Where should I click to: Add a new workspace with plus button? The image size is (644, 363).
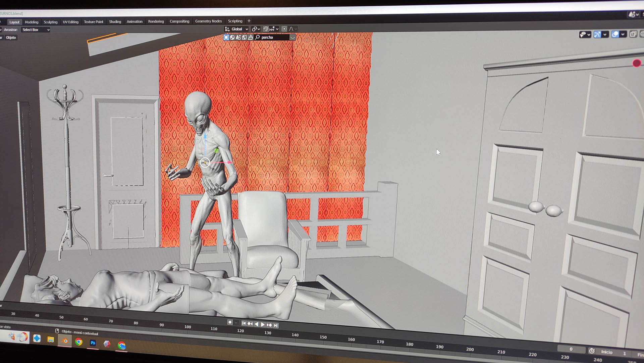click(x=249, y=21)
